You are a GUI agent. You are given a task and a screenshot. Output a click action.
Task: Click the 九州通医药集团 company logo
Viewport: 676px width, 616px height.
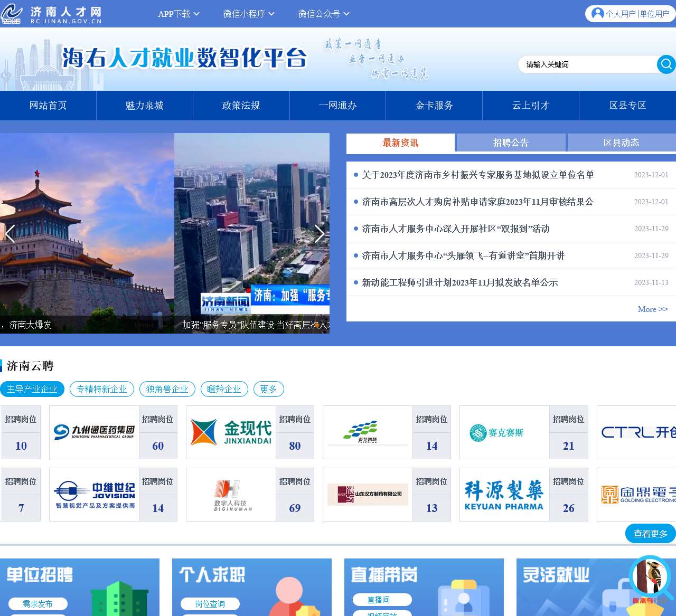(93, 432)
